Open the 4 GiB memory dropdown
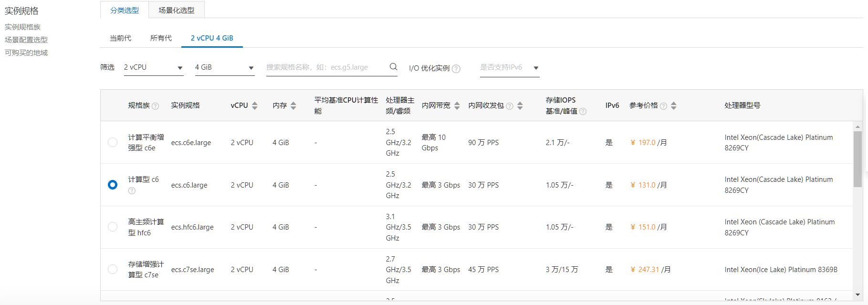The width and height of the screenshot is (868, 305). tap(225, 68)
